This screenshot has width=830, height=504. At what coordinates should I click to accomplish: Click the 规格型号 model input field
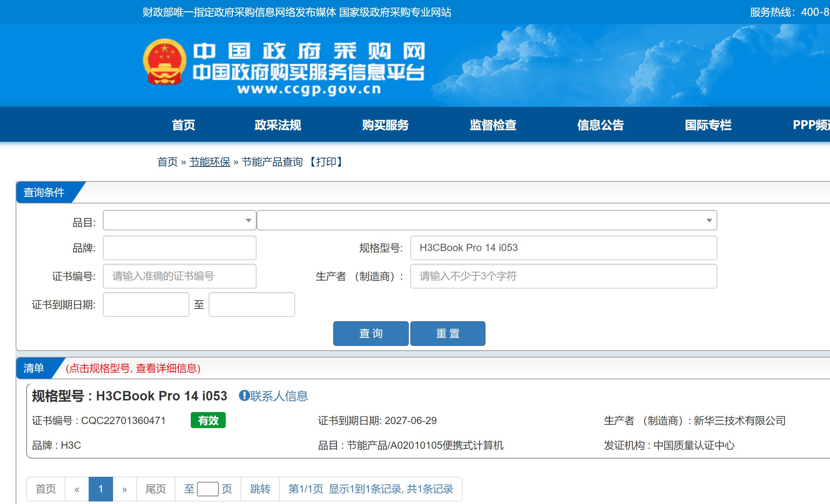pyautogui.click(x=564, y=248)
